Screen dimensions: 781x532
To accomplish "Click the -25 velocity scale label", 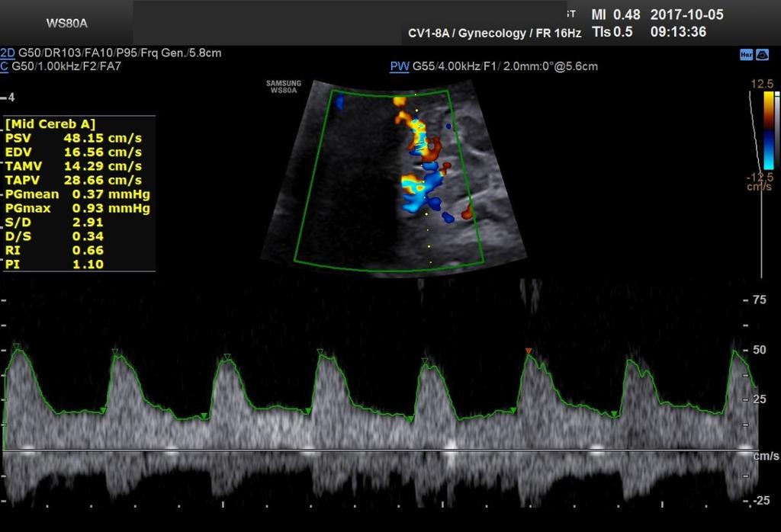I will pyautogui.click(x=760, y=501).
